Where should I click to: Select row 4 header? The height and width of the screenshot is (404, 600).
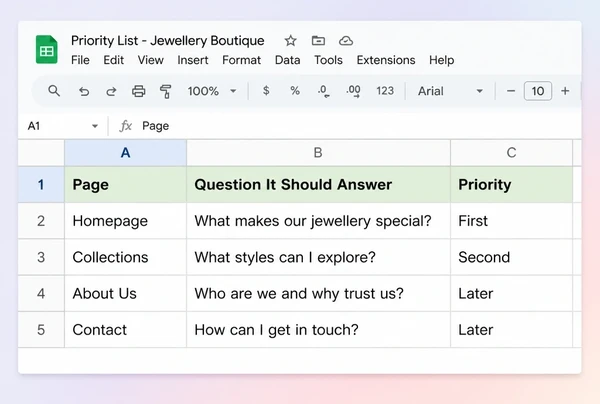pyautogui.click(x=41, y=293)
